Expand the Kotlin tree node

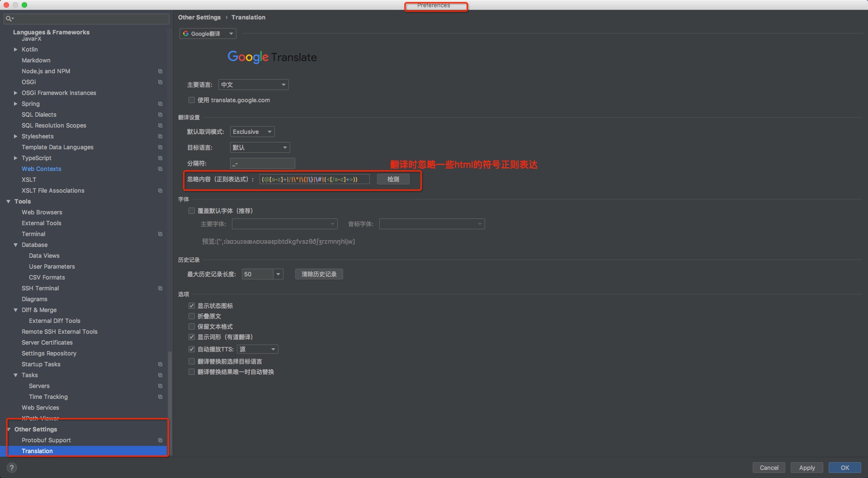15,50
